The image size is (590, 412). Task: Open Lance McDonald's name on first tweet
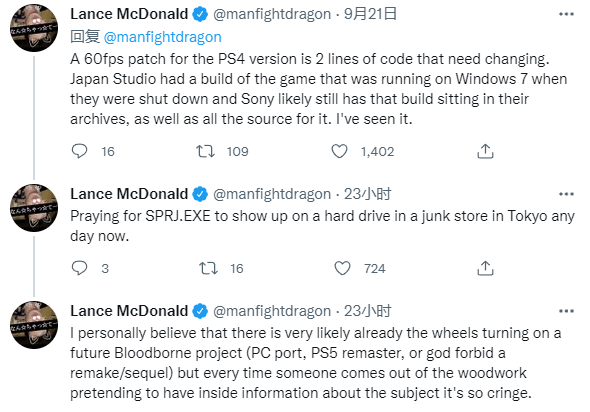coord(129,14)
